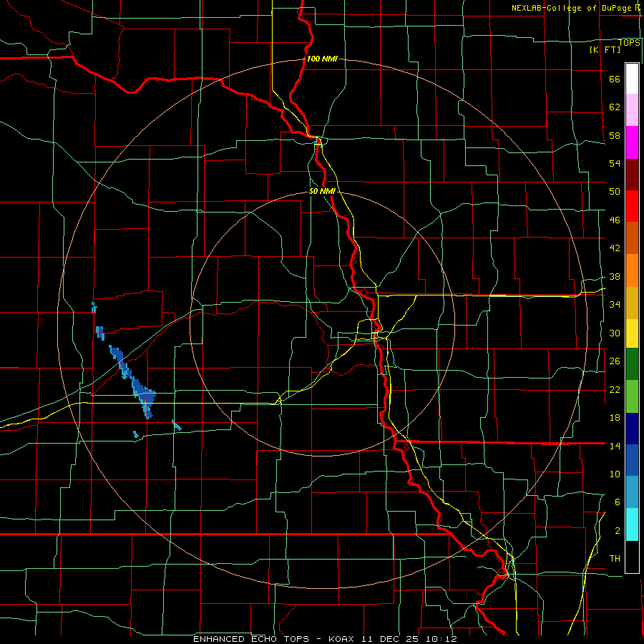The image size is (644, 644).
Task: Click the cyan swatch near the 2 label
Action: 632,525
